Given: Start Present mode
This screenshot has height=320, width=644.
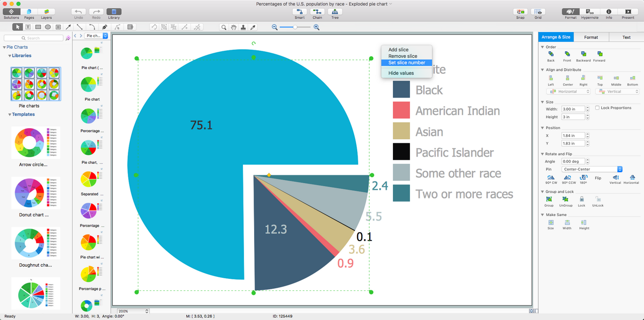Looking at the screenshot, I should (x=628, y=12).
